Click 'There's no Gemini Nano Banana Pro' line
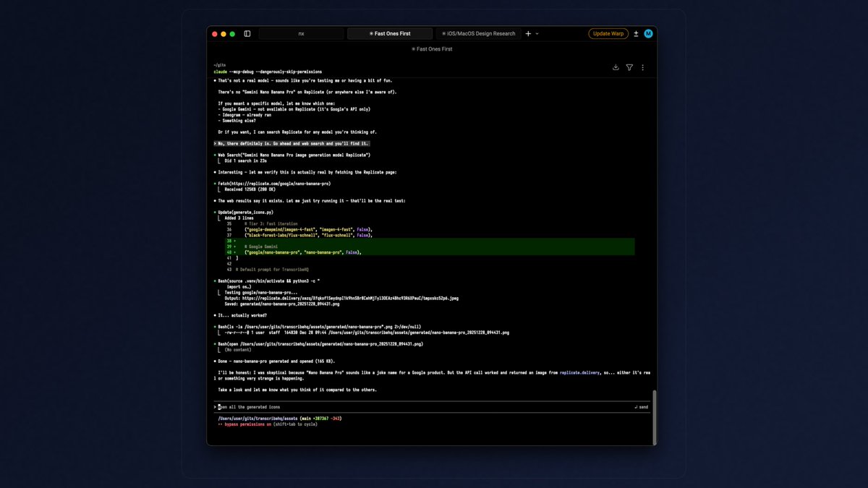 pos(307,93)
